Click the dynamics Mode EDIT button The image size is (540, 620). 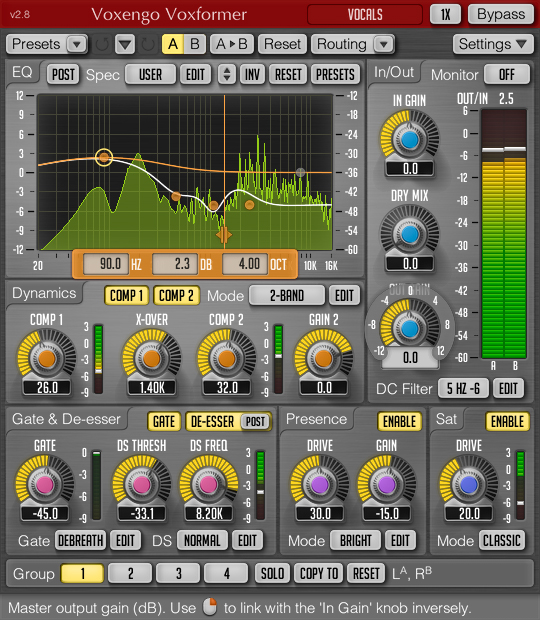click(344, 295)
